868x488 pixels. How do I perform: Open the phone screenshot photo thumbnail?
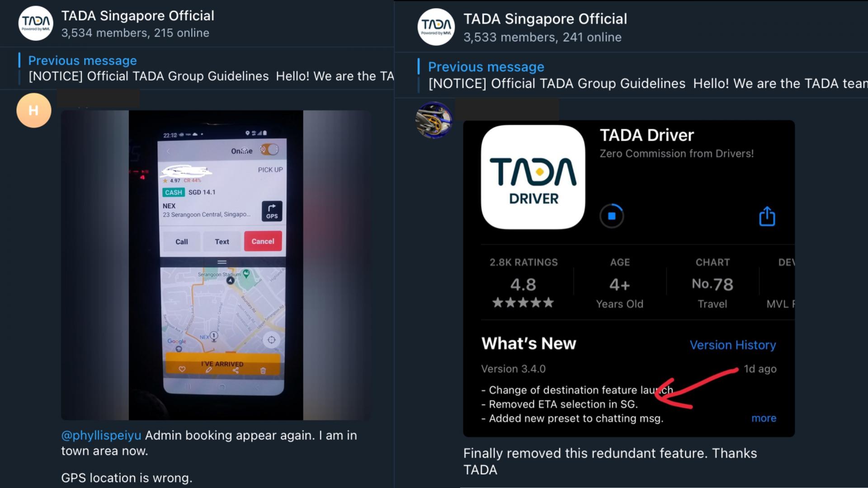(x=216, y=265)
